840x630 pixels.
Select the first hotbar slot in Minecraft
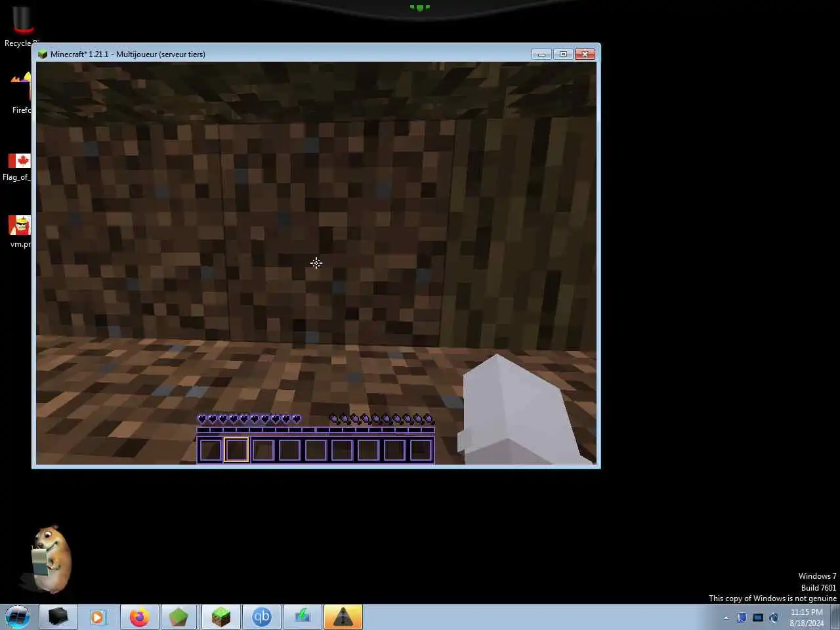[x=210, y=450]
